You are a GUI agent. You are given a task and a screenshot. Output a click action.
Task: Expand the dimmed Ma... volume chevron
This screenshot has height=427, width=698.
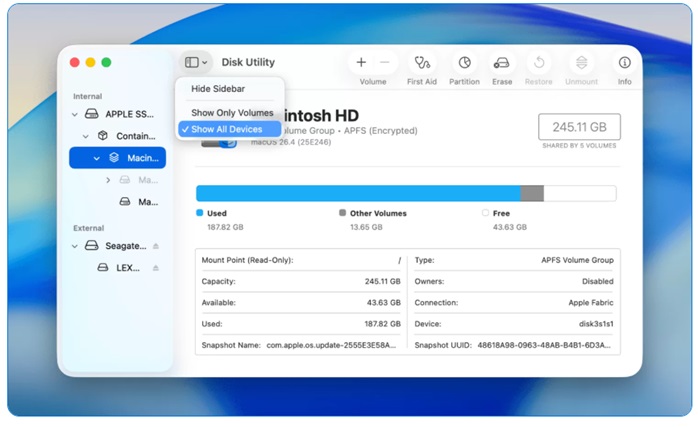[x=108, y=180]
